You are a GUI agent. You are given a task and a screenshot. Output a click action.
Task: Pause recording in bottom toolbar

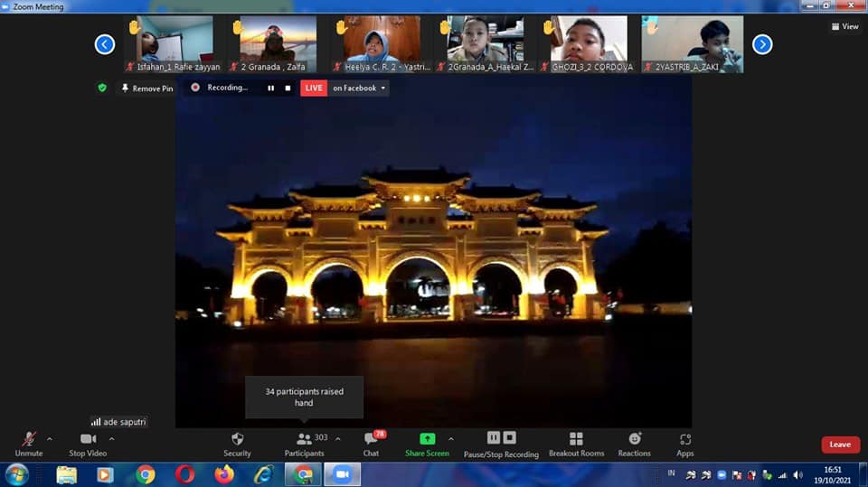click(x=494, y=437)
